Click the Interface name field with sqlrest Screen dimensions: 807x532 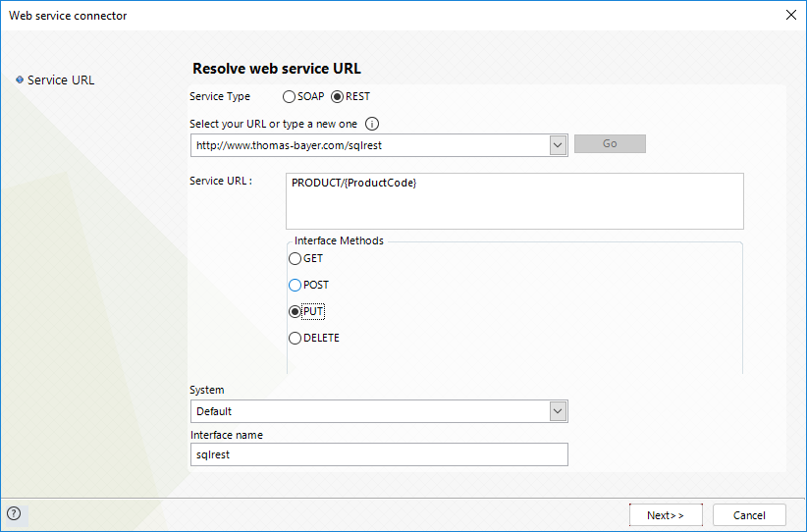click(x=379, y=454)
